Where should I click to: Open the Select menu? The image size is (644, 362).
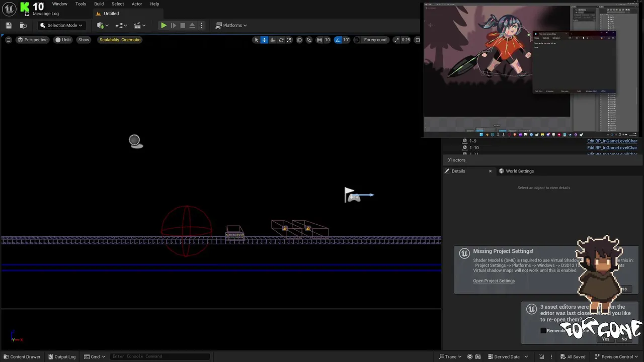118,4
